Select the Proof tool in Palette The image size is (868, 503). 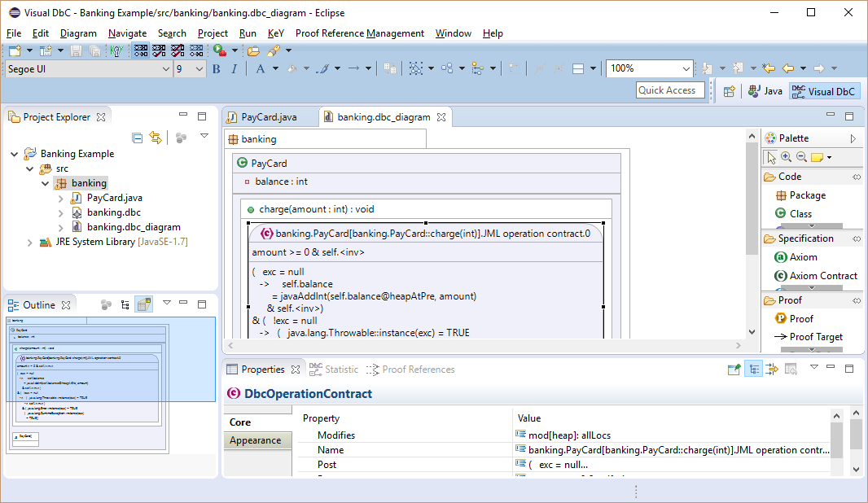point(794,319)
